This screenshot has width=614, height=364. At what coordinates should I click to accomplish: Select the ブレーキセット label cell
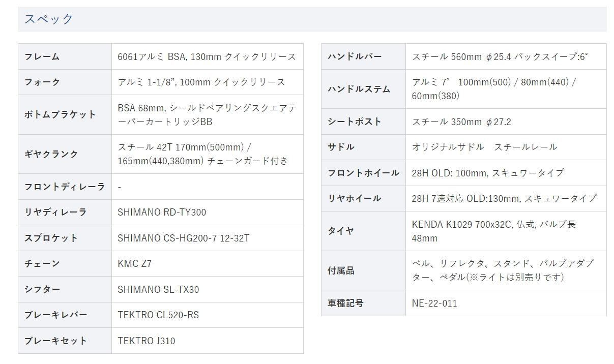[65, 341]
